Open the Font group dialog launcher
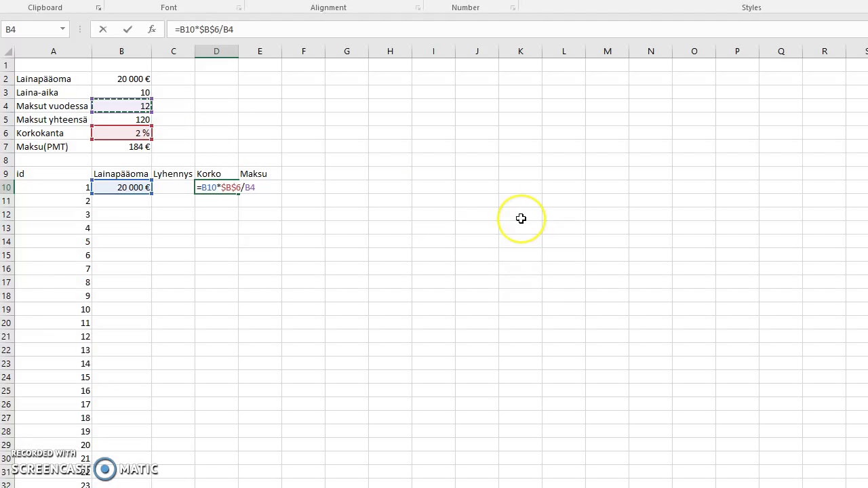The image size is (868, 488). pos(239,7)
